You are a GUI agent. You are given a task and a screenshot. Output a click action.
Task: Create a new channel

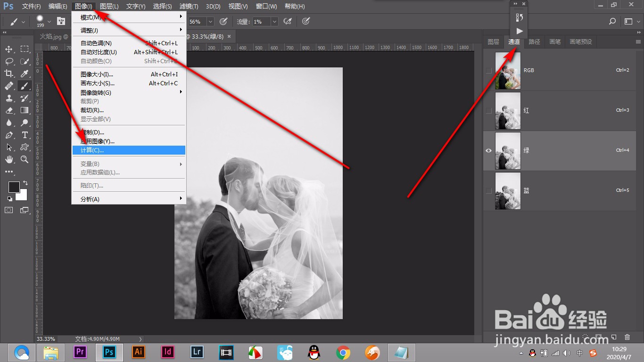(x=614, y=337)
